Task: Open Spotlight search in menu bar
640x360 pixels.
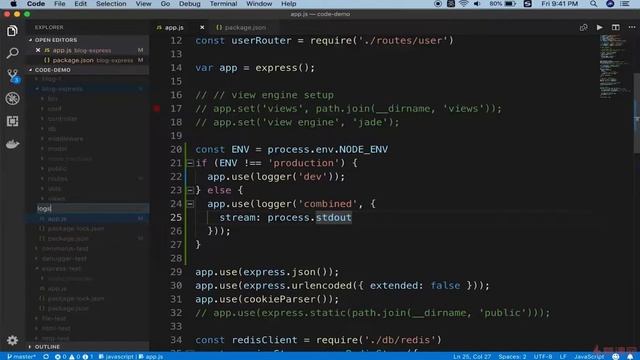Action: [593, 4]
